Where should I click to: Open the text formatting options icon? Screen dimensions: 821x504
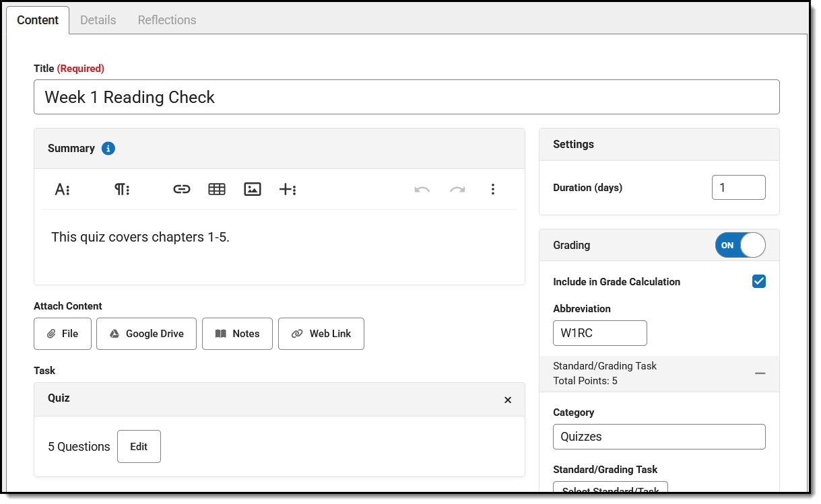63,189
